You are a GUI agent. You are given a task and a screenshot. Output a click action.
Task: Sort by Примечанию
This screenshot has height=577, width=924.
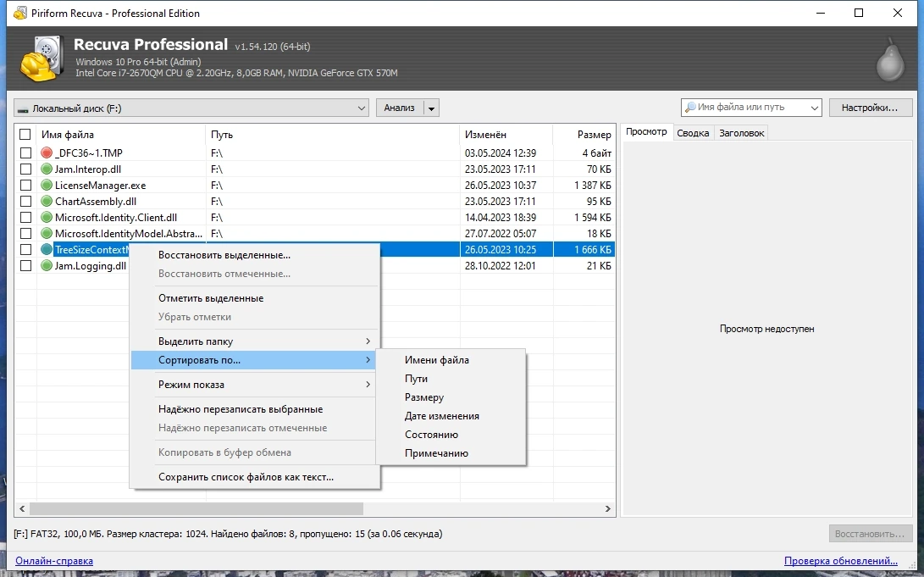(451, 453)
